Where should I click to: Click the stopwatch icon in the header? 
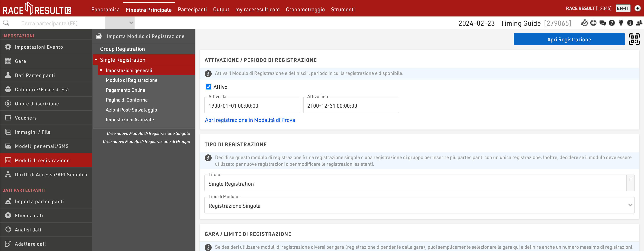tap(584, 23)
